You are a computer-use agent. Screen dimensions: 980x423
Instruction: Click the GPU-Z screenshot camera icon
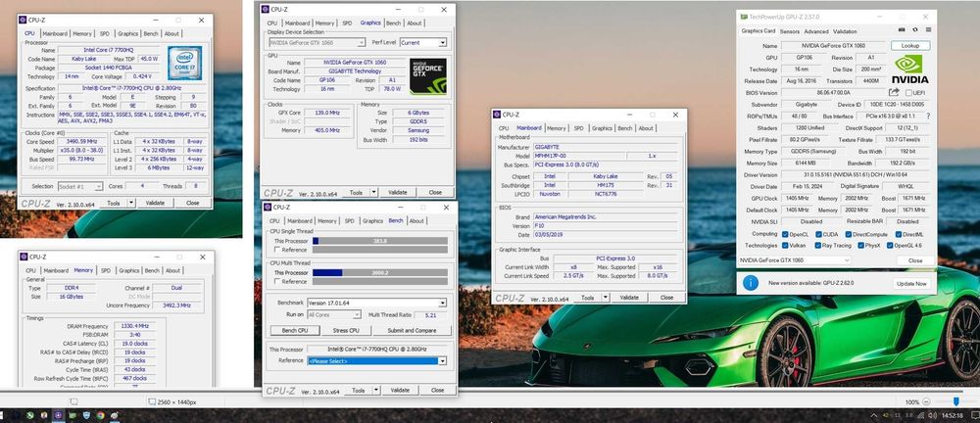[903, 30]
